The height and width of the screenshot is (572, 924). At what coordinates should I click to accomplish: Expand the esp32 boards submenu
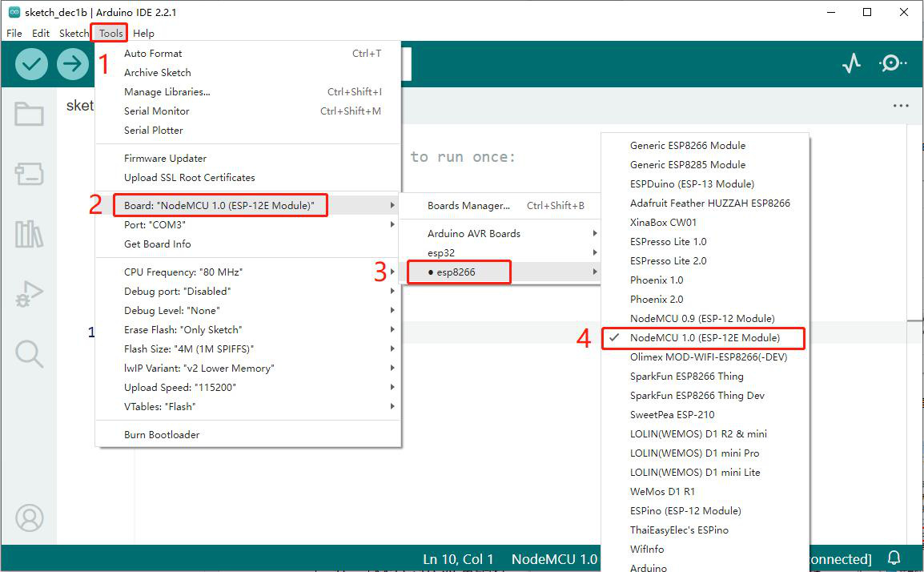tap(500, 253)
